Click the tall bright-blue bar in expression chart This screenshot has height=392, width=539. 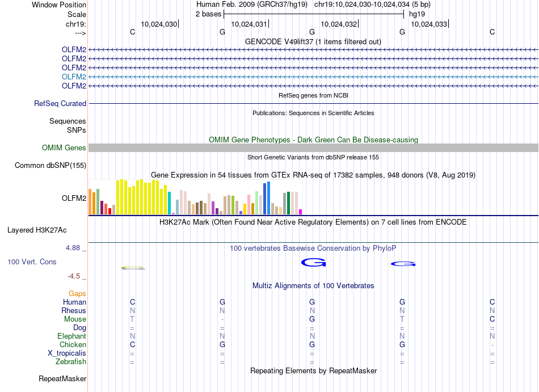(x=269, y=198)
